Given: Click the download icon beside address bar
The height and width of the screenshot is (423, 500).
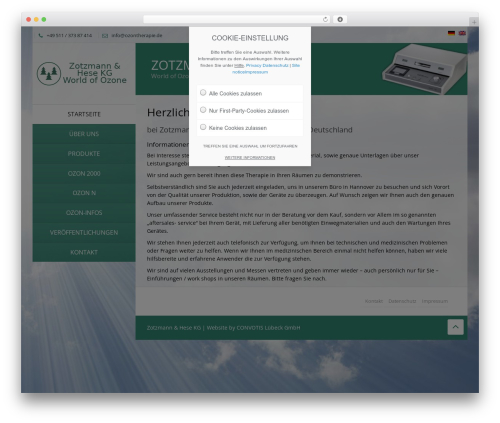Looking at the screenshot, I should [x=340, y=19].
